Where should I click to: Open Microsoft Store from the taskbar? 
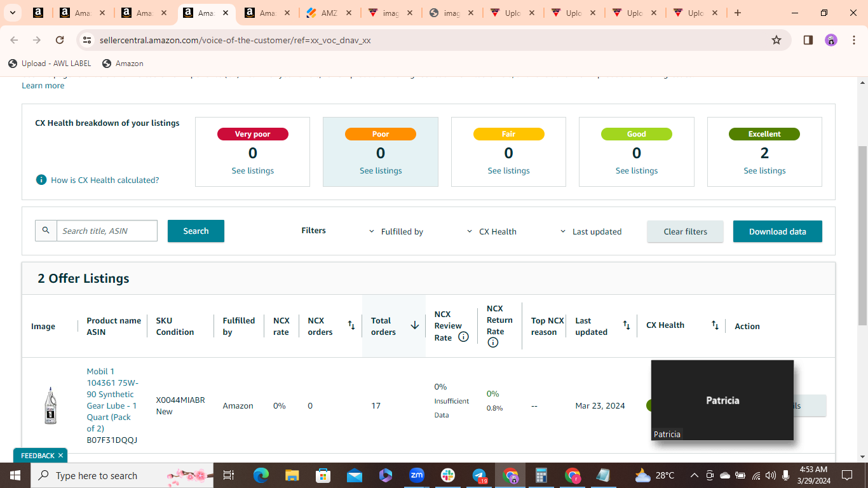coord(323,475)
